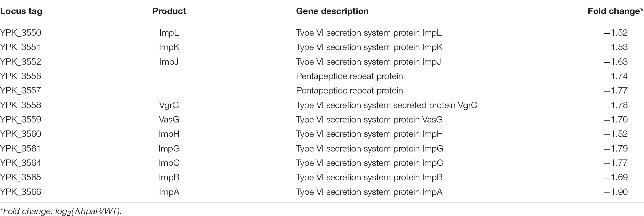Select locus tag YPK_3566
Viewport: 644px width, 216px height.
coord(20,192)
